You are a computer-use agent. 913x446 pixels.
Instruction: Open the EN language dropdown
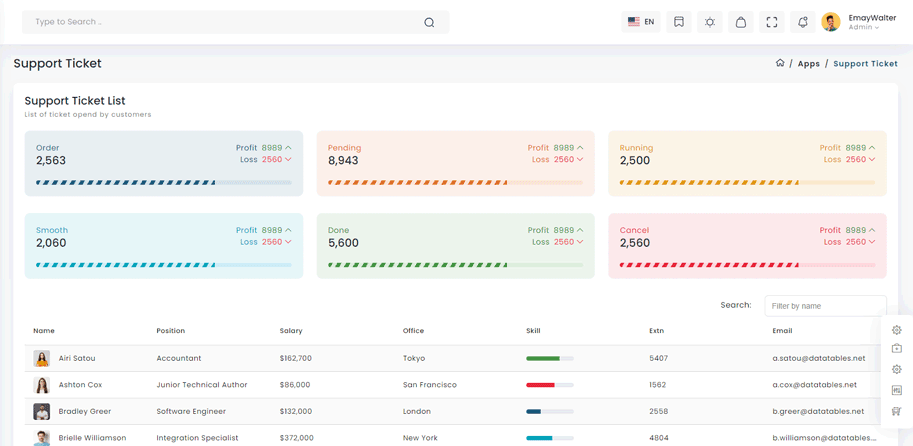[641, 22]
